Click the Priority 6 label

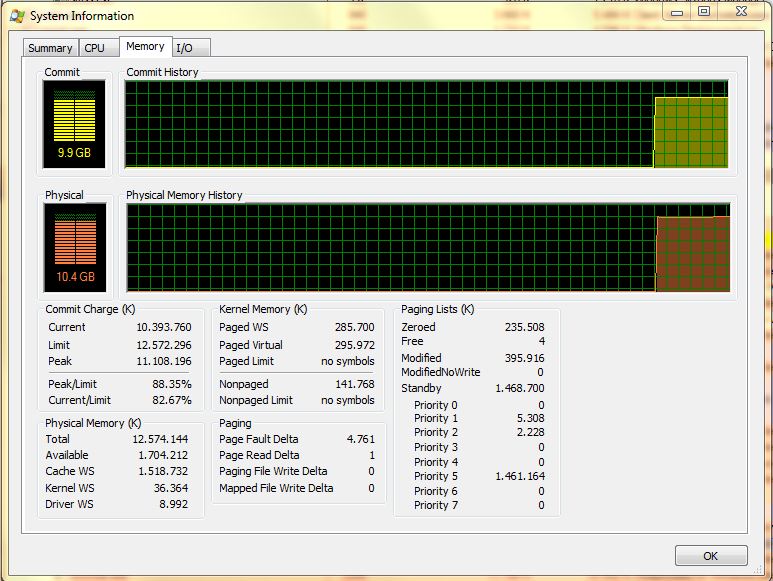436,491
